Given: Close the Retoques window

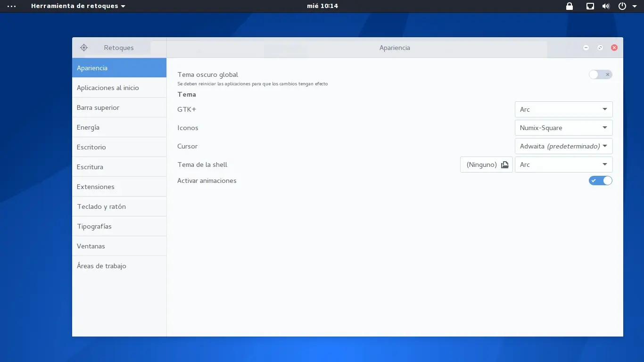Looking at the screenshot, I should pyautogui.click(x=614, y=48).
